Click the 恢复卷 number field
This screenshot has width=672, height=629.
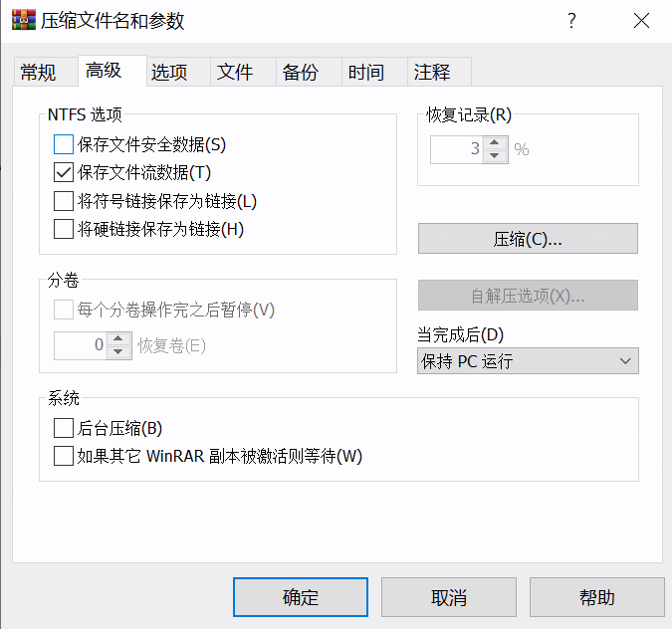click(x=81, y=345)
